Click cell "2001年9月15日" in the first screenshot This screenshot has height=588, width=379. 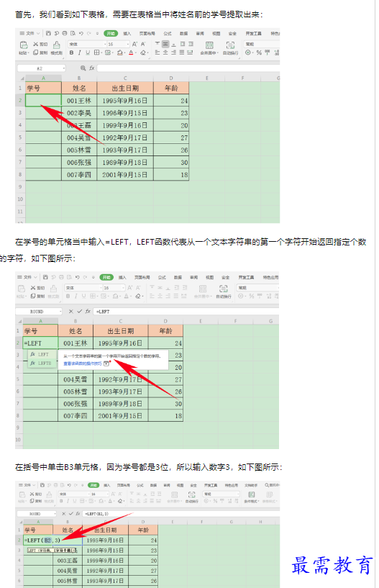[125, 175]
